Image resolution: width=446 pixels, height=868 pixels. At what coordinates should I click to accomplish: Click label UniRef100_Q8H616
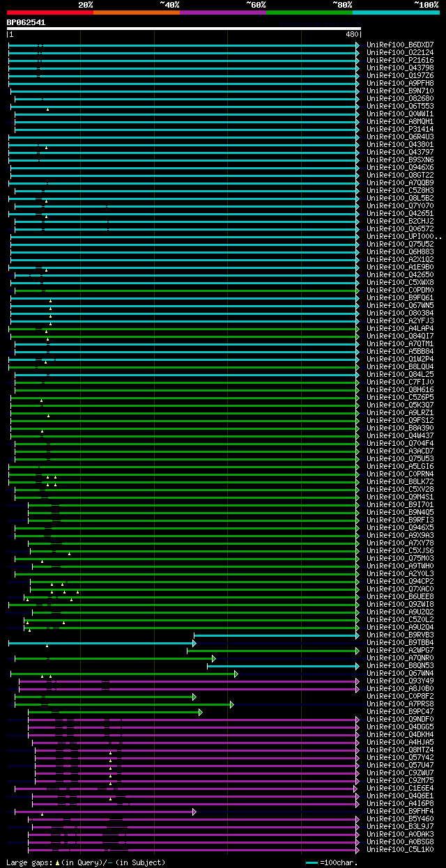click(401, 389)
